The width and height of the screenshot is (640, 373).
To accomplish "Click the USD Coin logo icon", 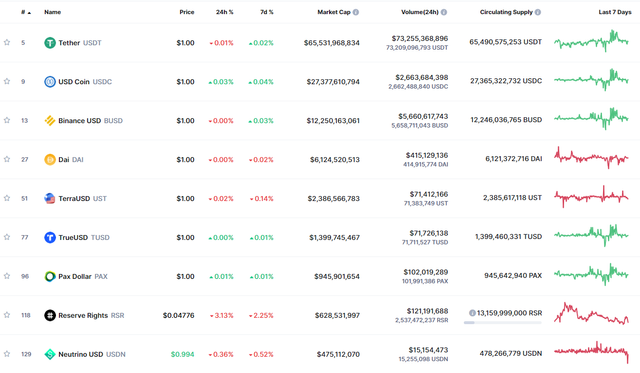I will click(50, 82).
